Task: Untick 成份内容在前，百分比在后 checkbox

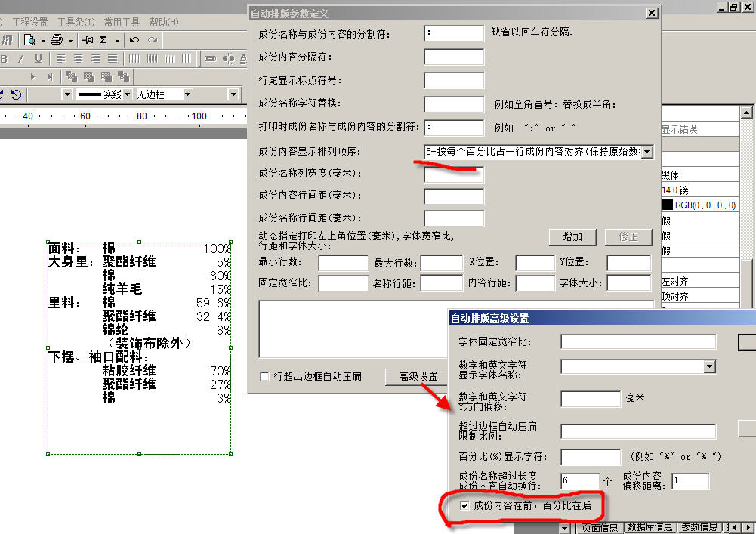Action: [464, 505]
